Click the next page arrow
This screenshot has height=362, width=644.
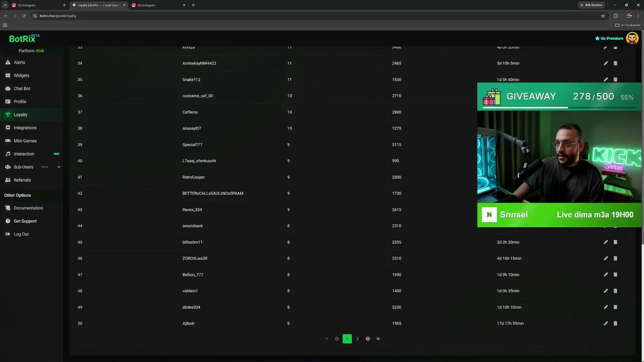coord(368,339)
